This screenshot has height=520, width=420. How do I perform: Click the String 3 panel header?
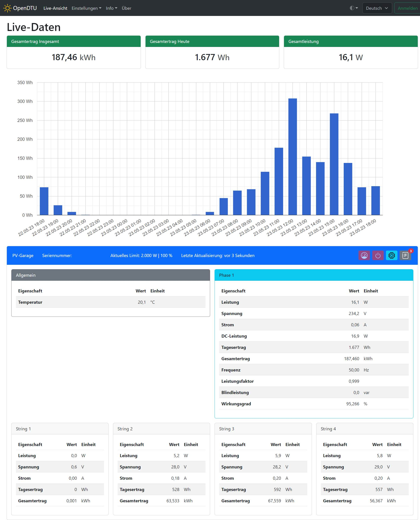tap(263, 428)
